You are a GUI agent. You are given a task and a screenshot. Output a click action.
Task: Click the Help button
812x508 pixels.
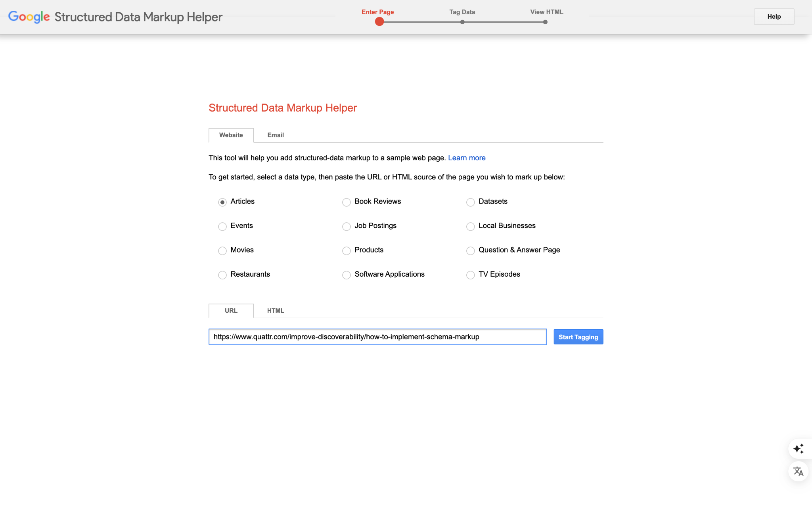pyautogui.click(x=774, y=17)
